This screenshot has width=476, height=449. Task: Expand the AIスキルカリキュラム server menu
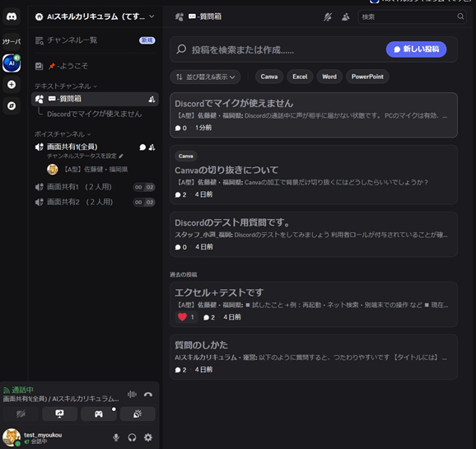click(95, 16)
